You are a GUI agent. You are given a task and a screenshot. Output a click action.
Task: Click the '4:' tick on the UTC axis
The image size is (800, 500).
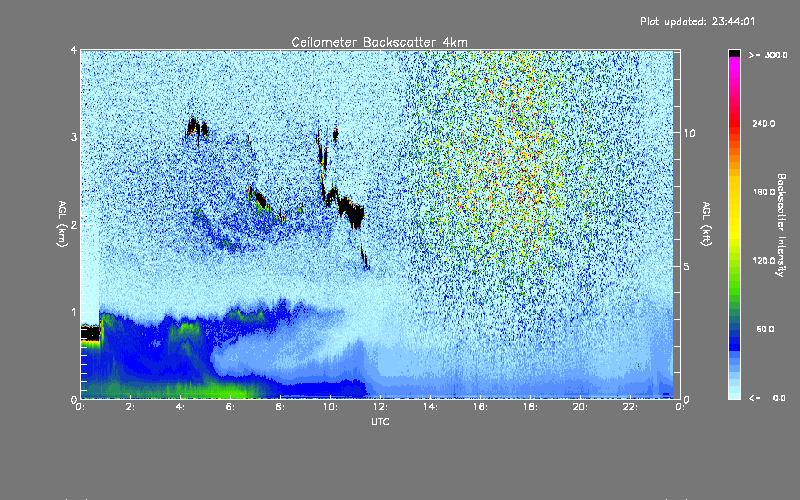[180, 407]
